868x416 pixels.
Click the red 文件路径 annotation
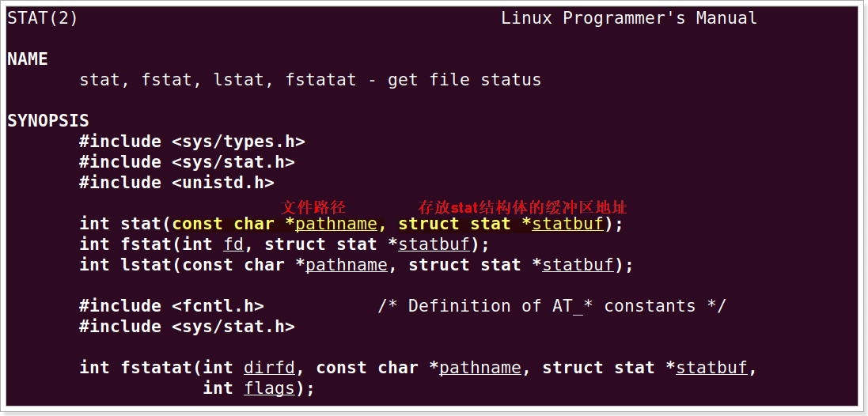(x=313, y=207)
